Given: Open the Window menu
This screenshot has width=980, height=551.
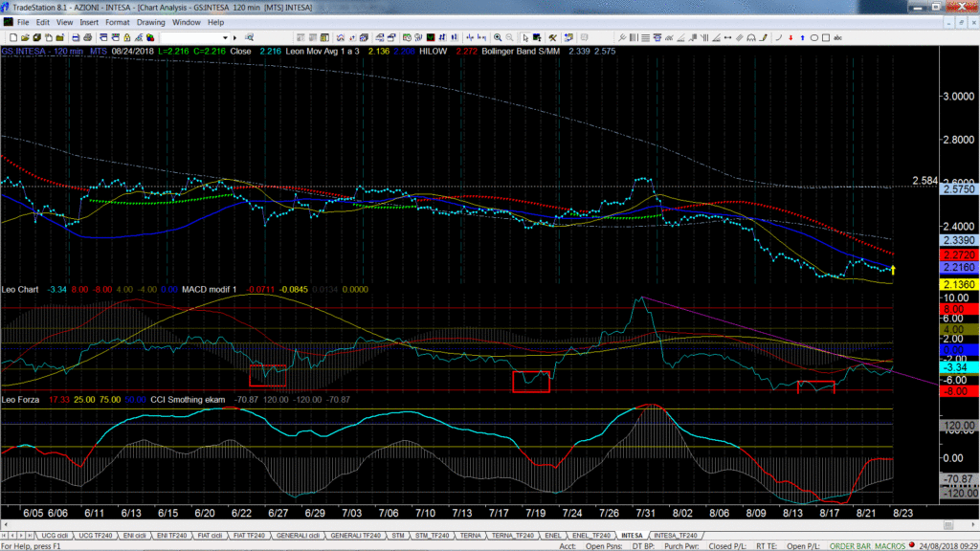Looking at the screenshot, I should (187, 23).
